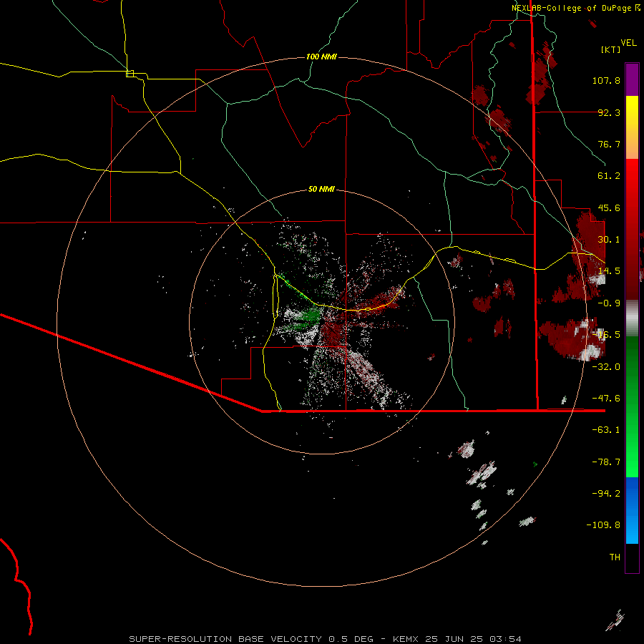Viewport: 644px width, 644px height.
Task: Click the 107.8 value on velocity scale
Action: coord(606,80)
